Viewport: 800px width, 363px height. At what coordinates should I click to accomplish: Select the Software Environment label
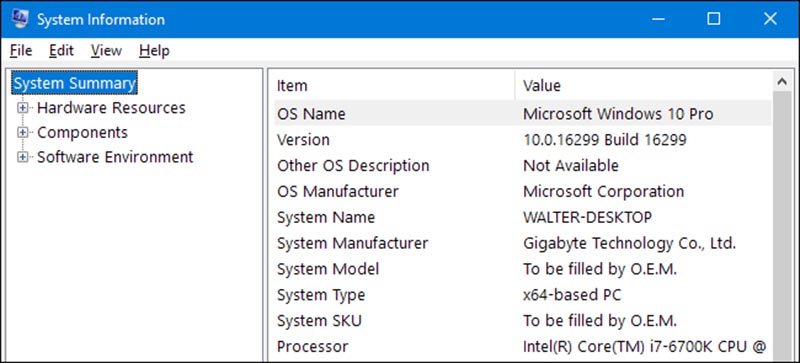[115, 157]
